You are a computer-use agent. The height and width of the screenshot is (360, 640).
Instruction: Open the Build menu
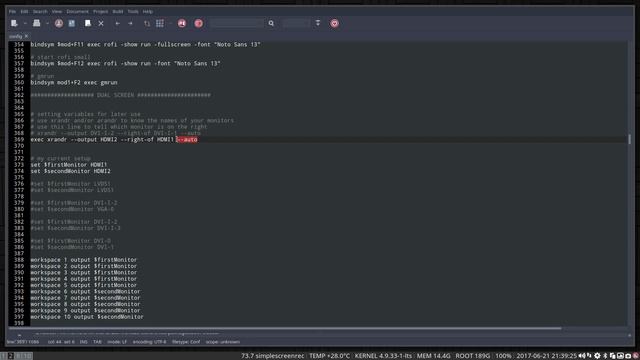coord(118,11)
